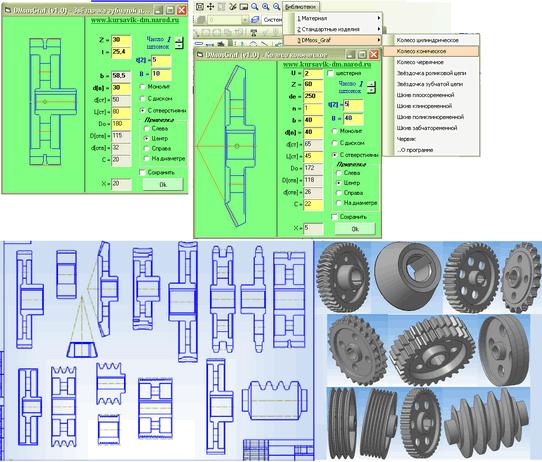Click the pan (four-arrow move) toolbar icon
The image size is (542, 462).
coord(210,6)
